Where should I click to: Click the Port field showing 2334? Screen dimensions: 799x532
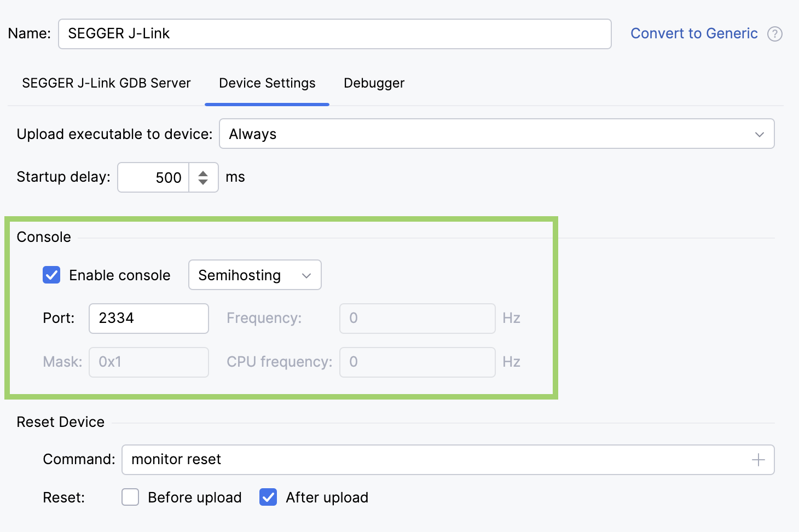148,318
